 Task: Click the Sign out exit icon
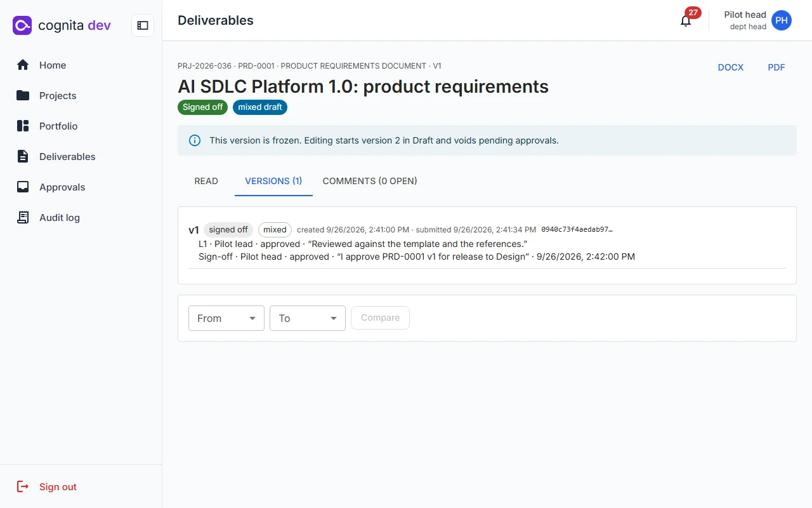[23, 486]
